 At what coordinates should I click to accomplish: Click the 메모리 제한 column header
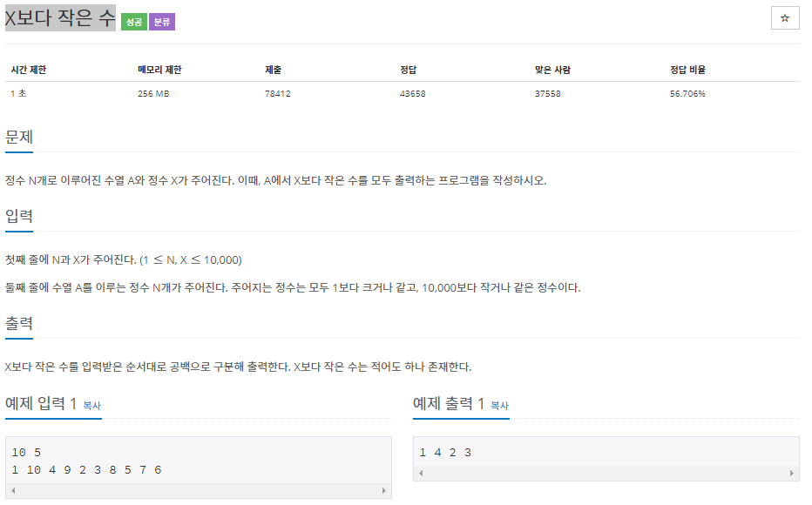(x=159, y=70)
